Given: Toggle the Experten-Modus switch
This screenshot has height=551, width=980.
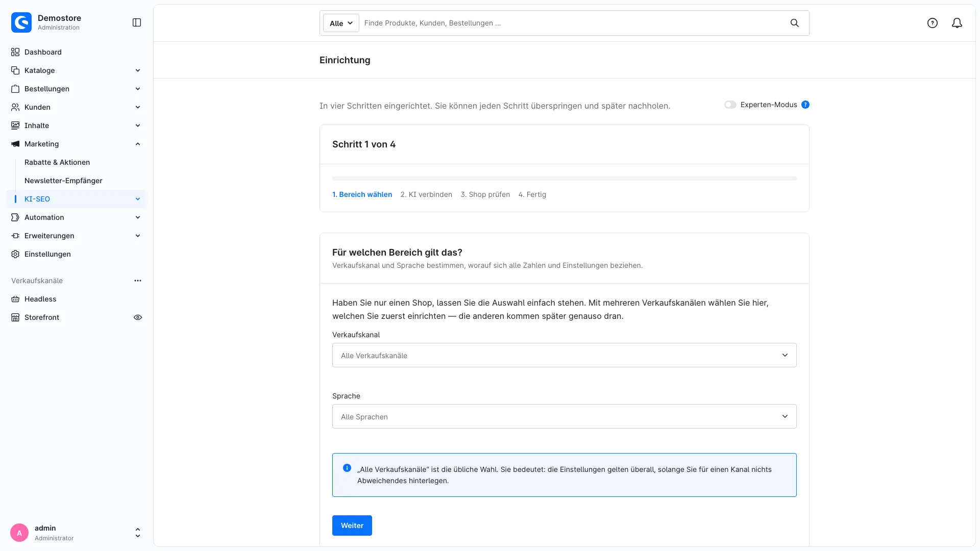Looking at the screenshot, I should (730, 105).
